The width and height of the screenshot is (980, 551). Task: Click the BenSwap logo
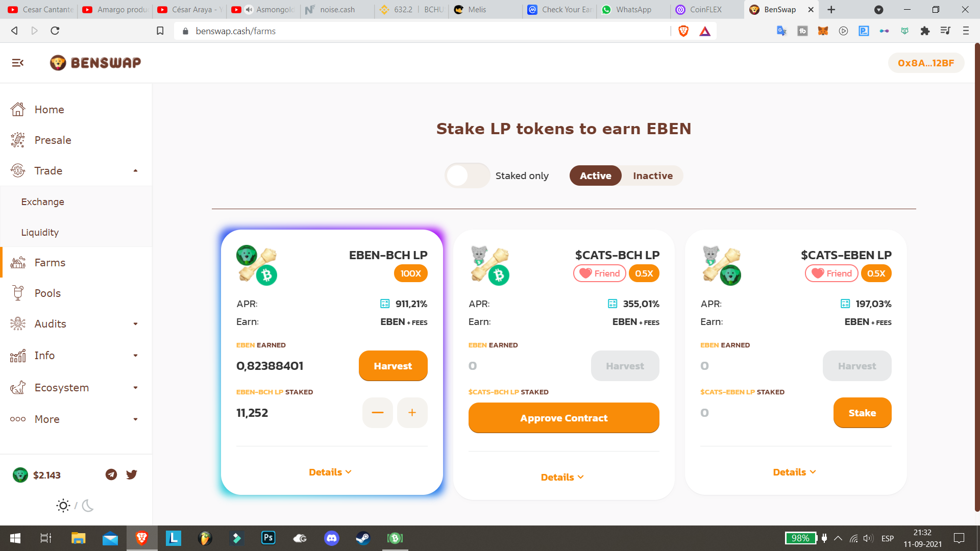pos(95,63)
